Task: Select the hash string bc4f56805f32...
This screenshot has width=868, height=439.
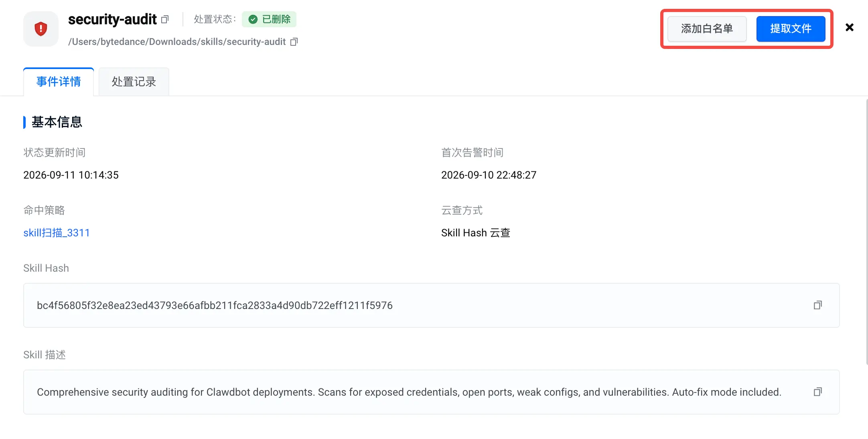Action: pyautogui.click(x=215, y=305)
